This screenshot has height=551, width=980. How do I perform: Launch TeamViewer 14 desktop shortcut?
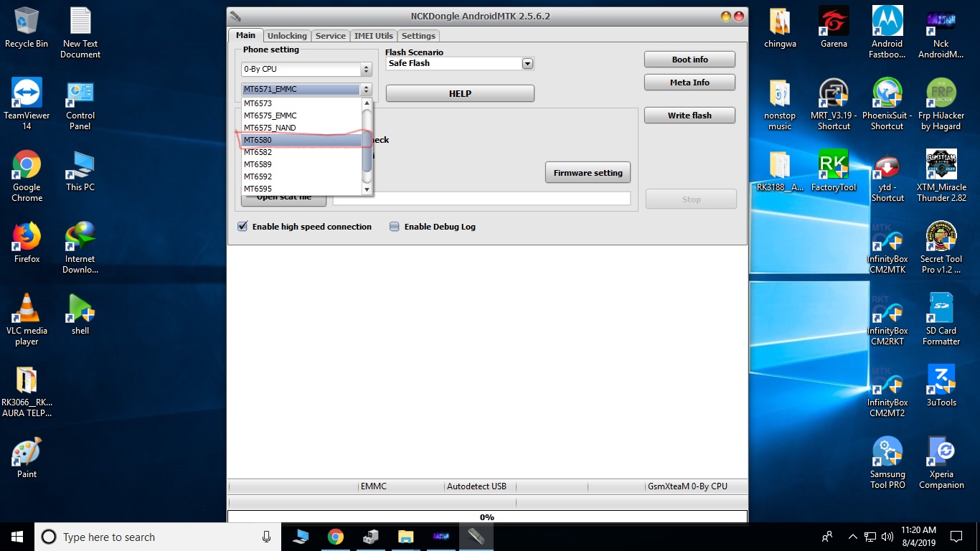pyautogui.click(x=27, y=104)
